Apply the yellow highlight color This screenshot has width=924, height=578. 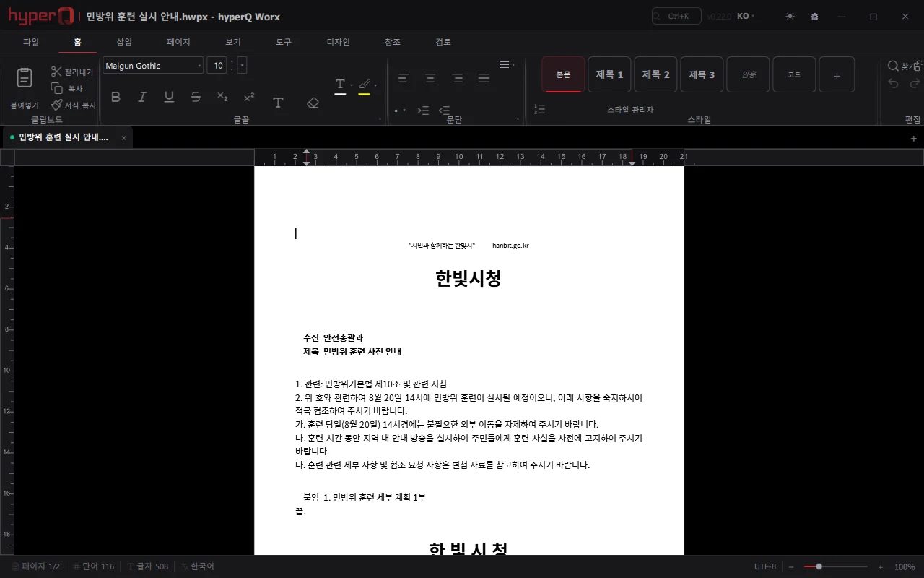pos(364,85)
